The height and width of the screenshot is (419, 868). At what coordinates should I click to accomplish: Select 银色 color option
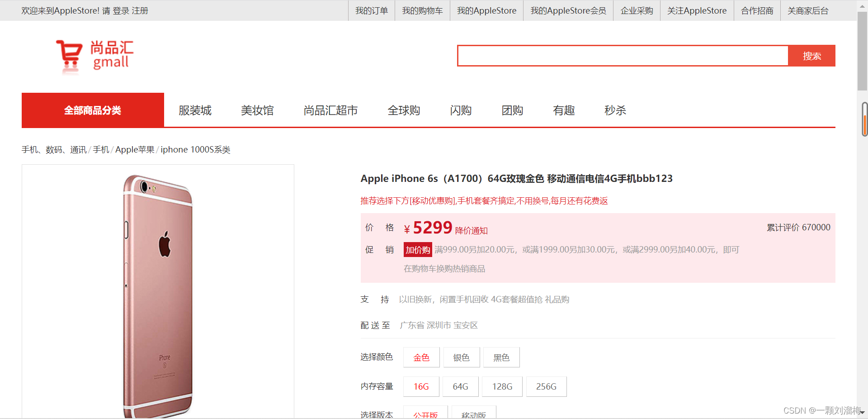click(461, 357)
